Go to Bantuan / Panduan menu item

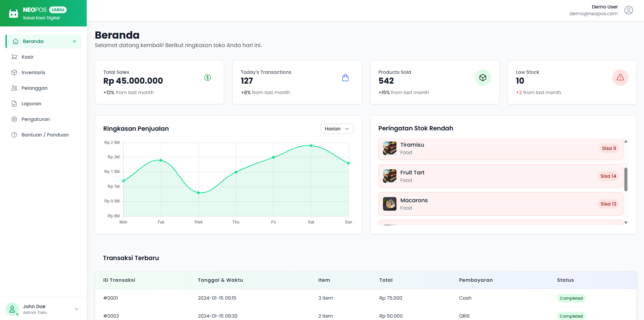click(x=45, y=135)
